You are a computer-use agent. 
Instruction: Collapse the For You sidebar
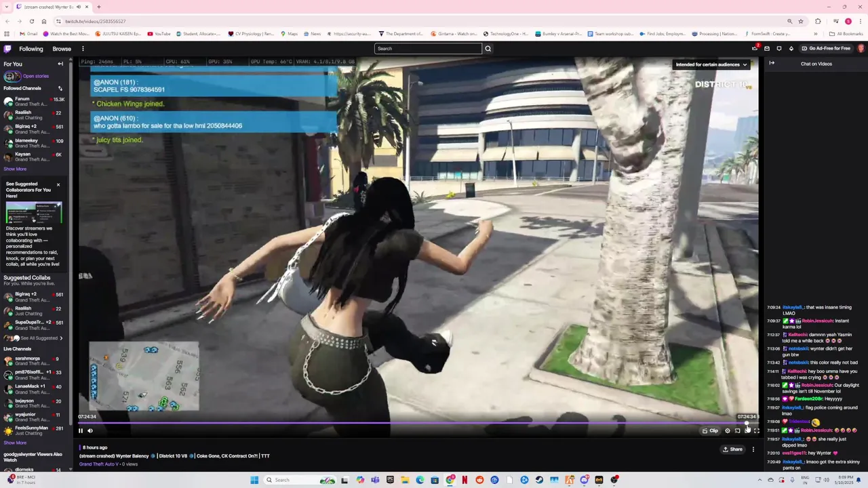tap(60, 64)
